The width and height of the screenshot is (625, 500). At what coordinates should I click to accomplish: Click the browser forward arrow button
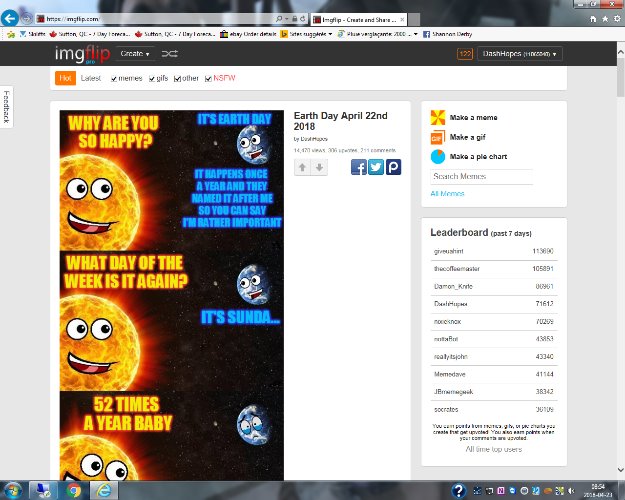pos(26,18)
